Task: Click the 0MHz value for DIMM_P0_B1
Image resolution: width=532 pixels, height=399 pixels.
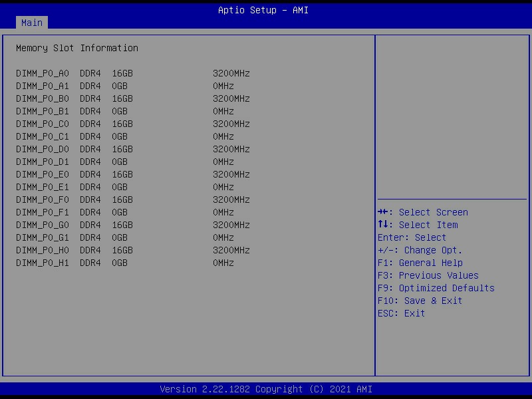Action: pos(223,111)
